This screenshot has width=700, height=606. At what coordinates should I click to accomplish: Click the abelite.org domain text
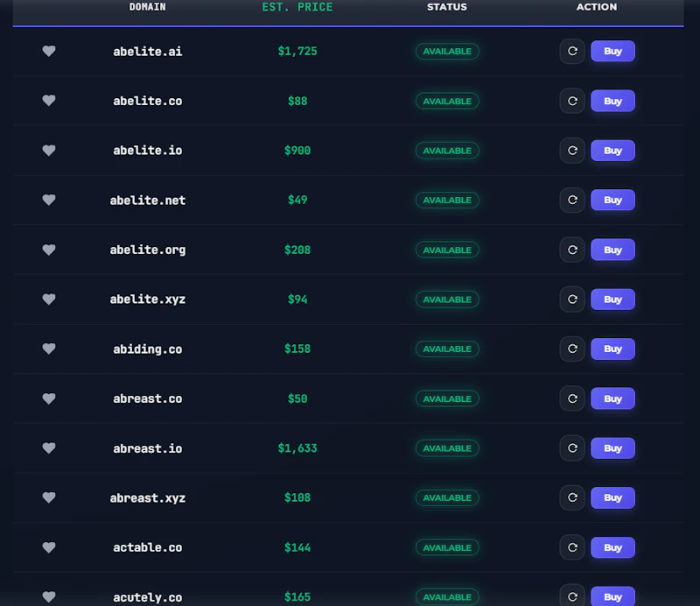(x=147, y=250)
